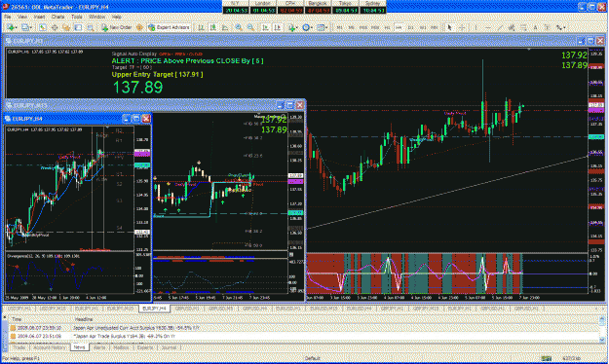Select the M15 timeframe
The height and width of the screenshot is (364, 609).
click(363, 27)
